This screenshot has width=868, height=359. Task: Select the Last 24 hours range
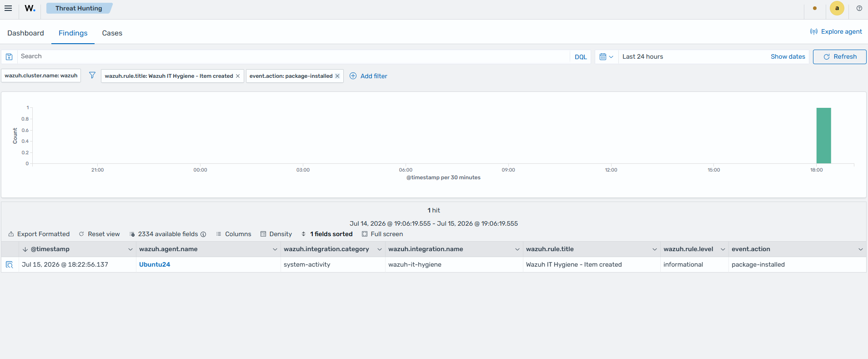click(x=642, y=56)
